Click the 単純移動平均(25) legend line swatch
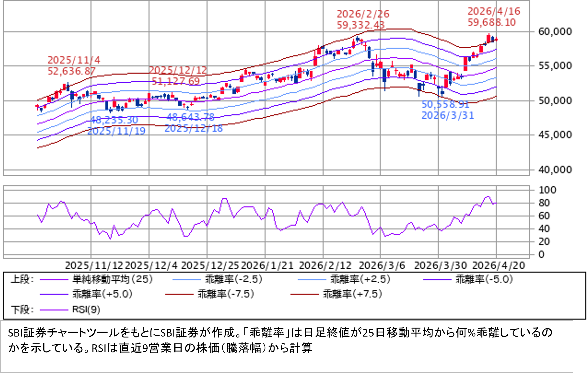Viewport: 588px width, 373px height. click(x=54, y=280)
